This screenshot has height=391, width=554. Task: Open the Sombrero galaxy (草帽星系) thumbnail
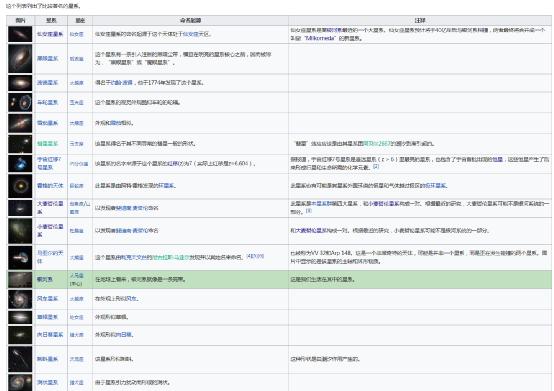tap(20, 317)
